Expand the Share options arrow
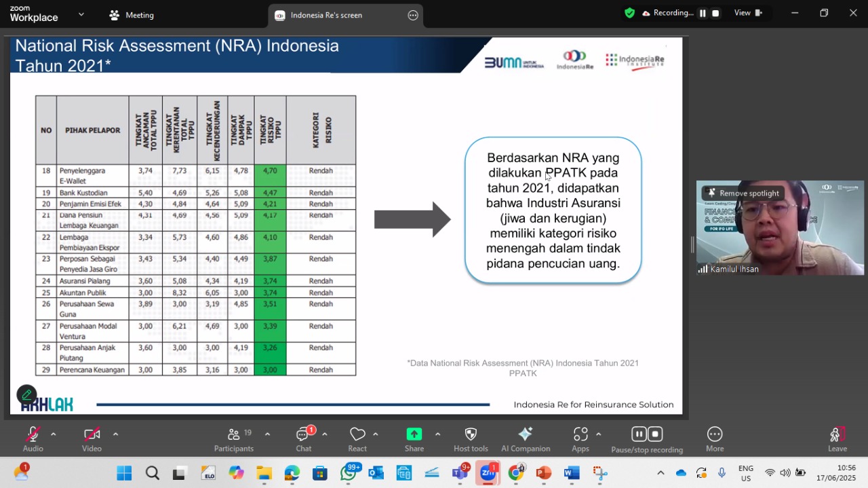 [x=437, y=434]
